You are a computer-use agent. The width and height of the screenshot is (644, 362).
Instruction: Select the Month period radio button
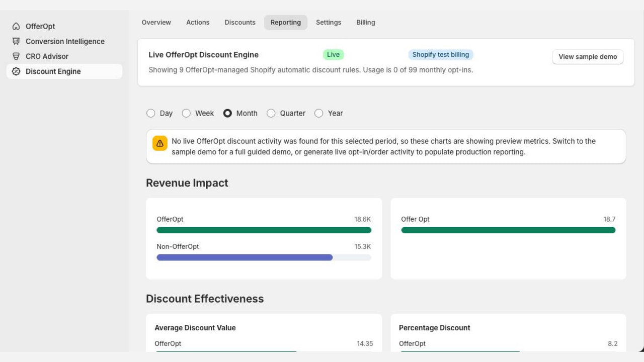coord(227,113)
